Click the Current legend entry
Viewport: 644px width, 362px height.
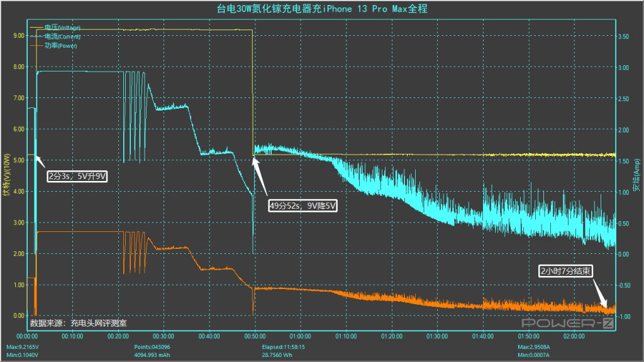(x=55, y=36)
